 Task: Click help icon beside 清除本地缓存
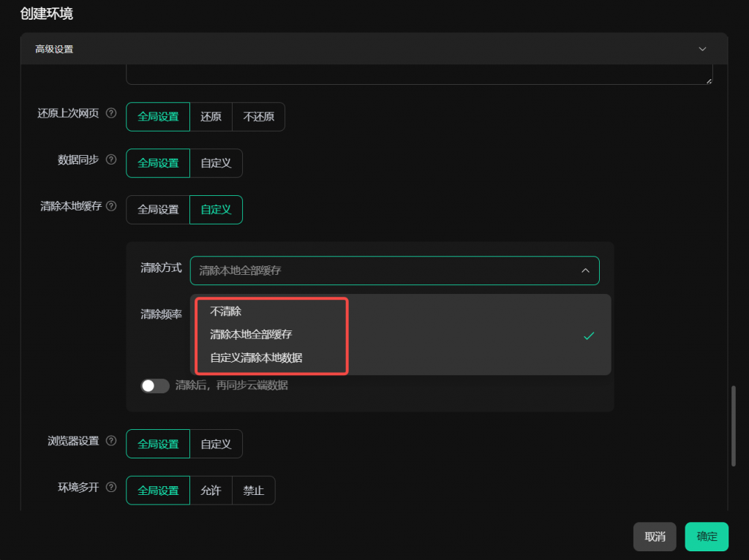point(111,206)
